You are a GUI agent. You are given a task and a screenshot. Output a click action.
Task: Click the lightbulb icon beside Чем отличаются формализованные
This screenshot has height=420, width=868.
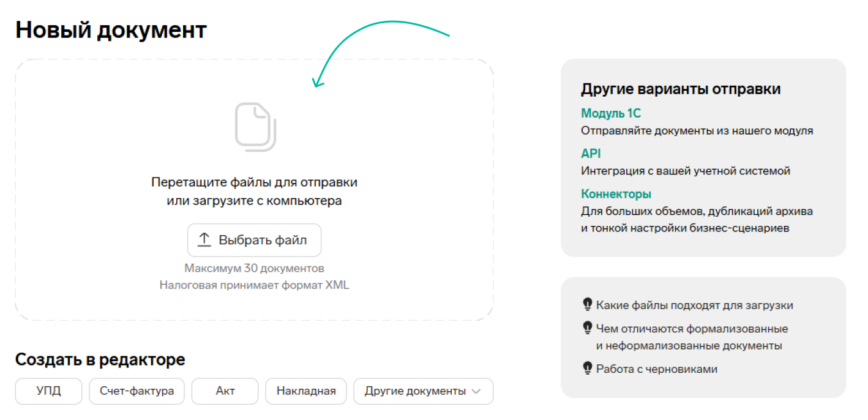coord(588,328)
